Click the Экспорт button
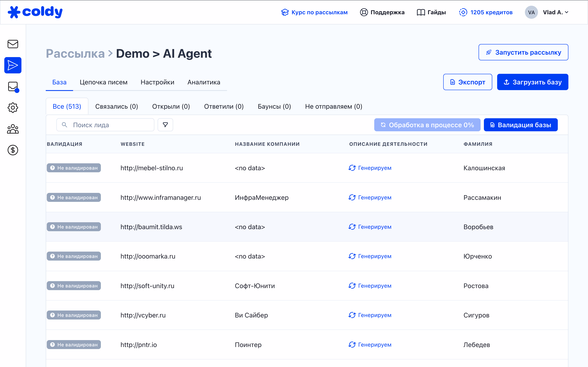This screenshot has width=588, height=367. pyautogui.click(x=468, y=82)
